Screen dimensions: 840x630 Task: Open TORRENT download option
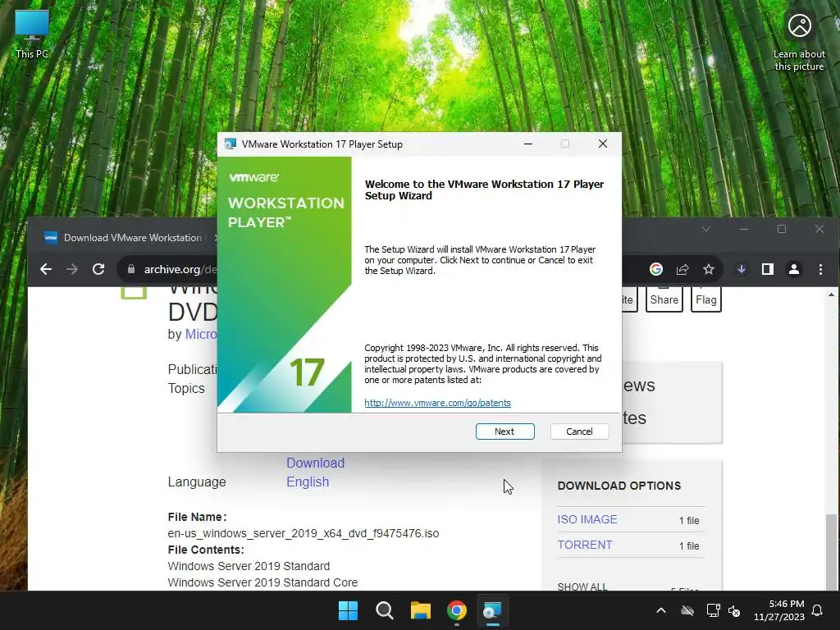tap(584, 545)
